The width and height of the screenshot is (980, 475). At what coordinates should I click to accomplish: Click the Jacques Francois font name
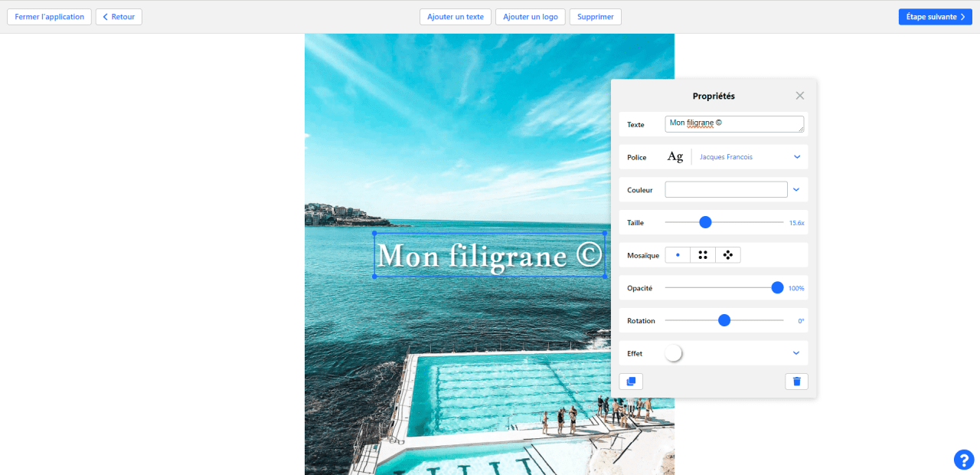726,157
